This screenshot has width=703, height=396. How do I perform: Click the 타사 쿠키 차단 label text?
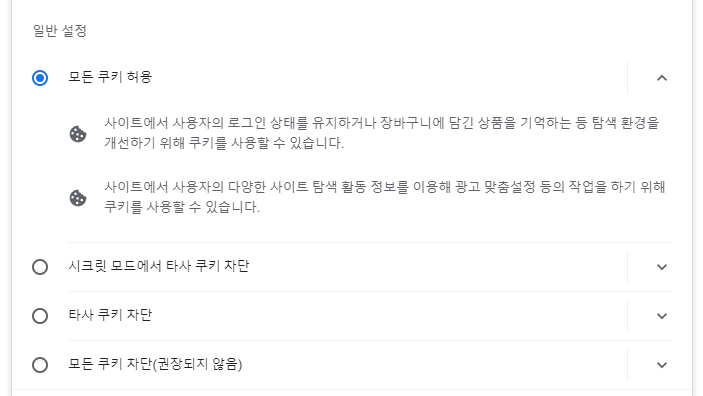pyautogui.click(x=110, y=315)
